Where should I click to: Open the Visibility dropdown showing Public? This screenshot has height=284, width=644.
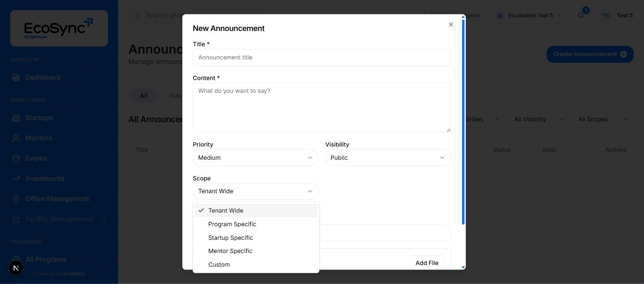388,158
